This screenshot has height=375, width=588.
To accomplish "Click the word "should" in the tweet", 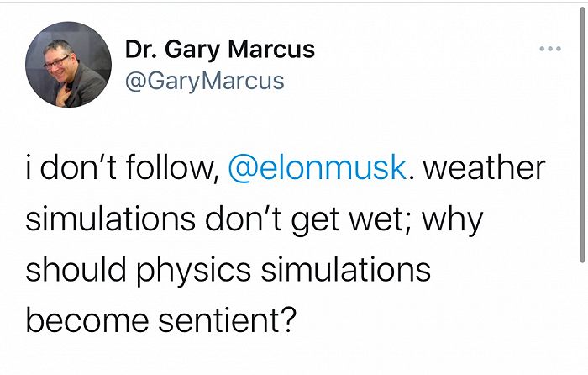I will point(76,270).
